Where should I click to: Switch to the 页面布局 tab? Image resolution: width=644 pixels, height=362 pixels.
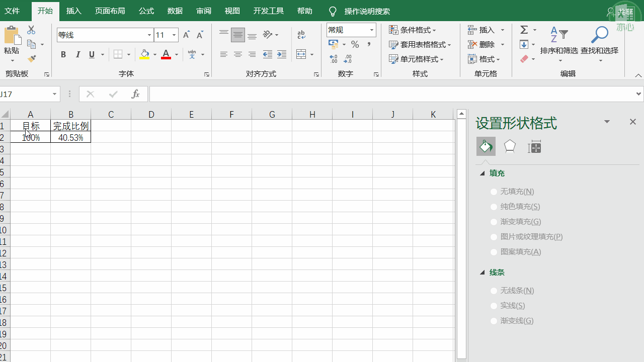(x=110, y=11)
